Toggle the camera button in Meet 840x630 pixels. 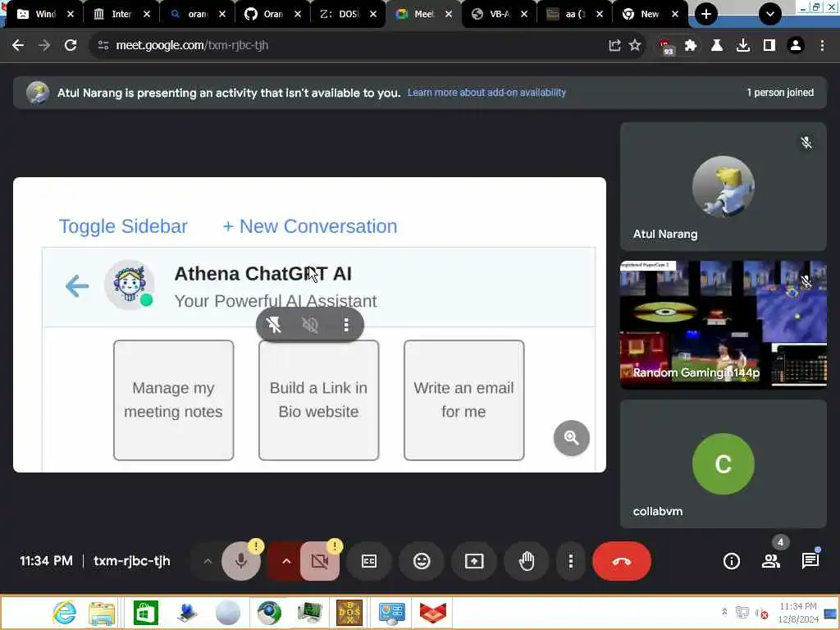320,561
